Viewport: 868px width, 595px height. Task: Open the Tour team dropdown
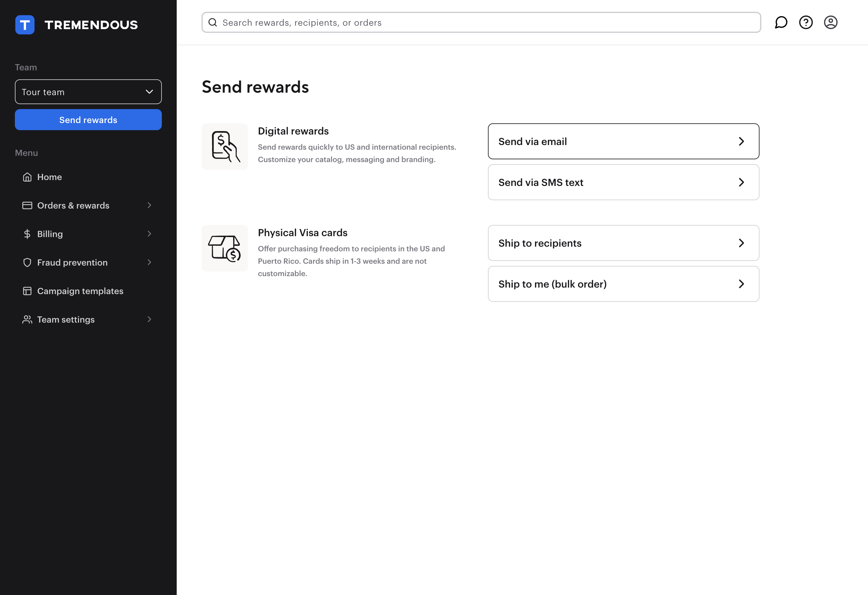[x=88, y=92]
